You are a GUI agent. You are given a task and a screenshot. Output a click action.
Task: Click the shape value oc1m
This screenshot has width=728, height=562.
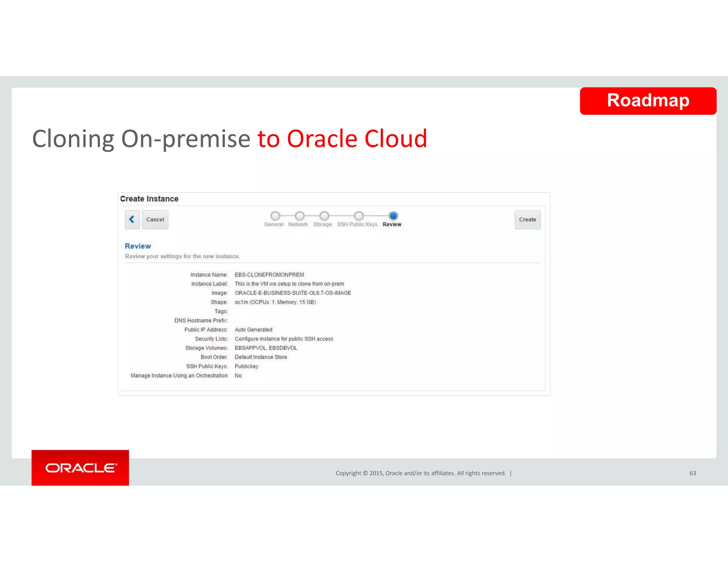pyautogui.click(x=275, y=302)
